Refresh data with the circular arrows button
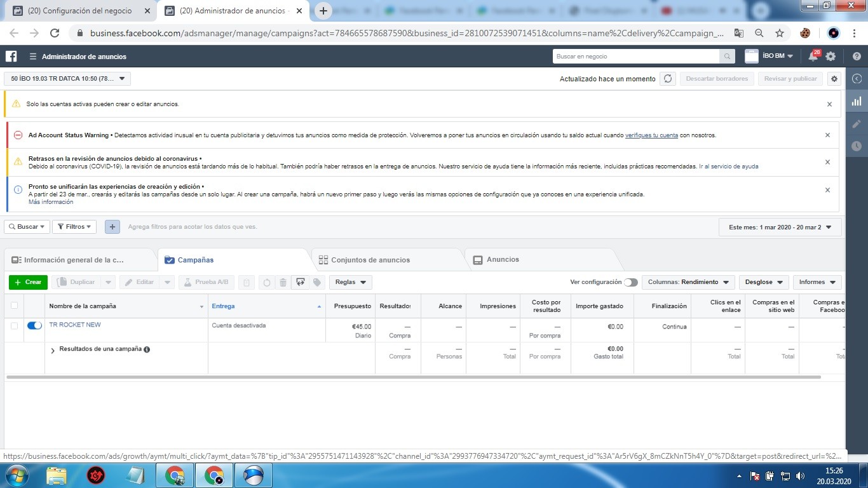Screen dimensions: 868x488 coord(667,79)
